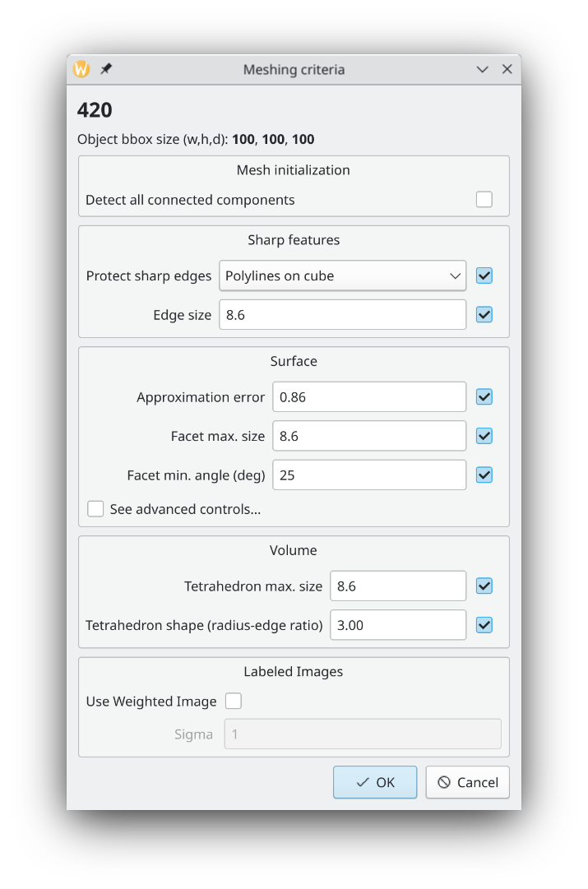Click the title bar collapse chevron
Viewport: 588px width, 889px height.
coord(482,69)
